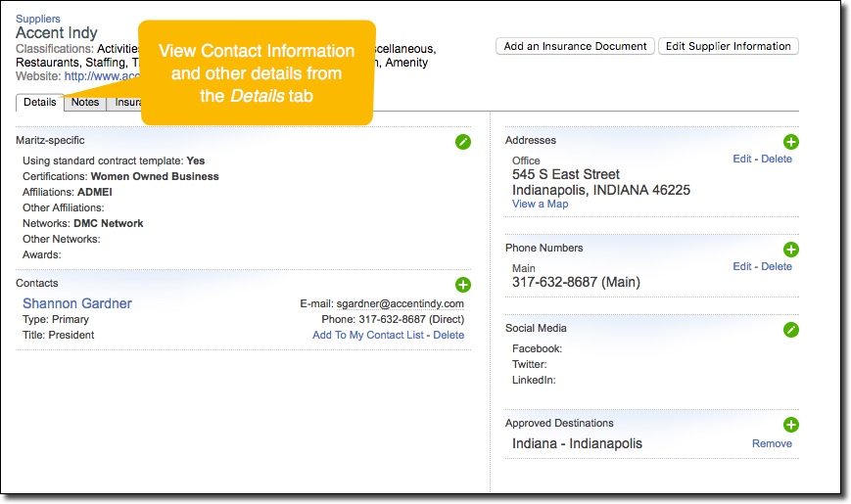The width and height of the screenshot is (851, 504).
Task: Edit the Office address
Action: pyautogui.click(x=742, y=159)
